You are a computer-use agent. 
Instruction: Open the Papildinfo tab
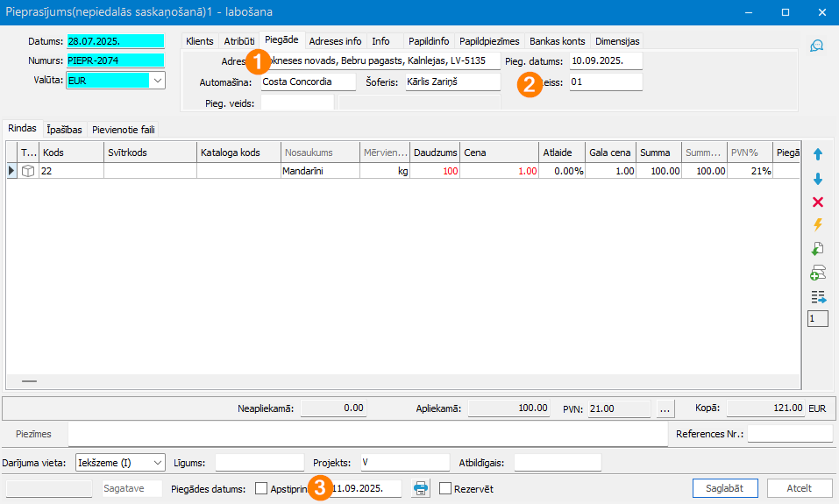pyautogui.click(x=429, y=41)
